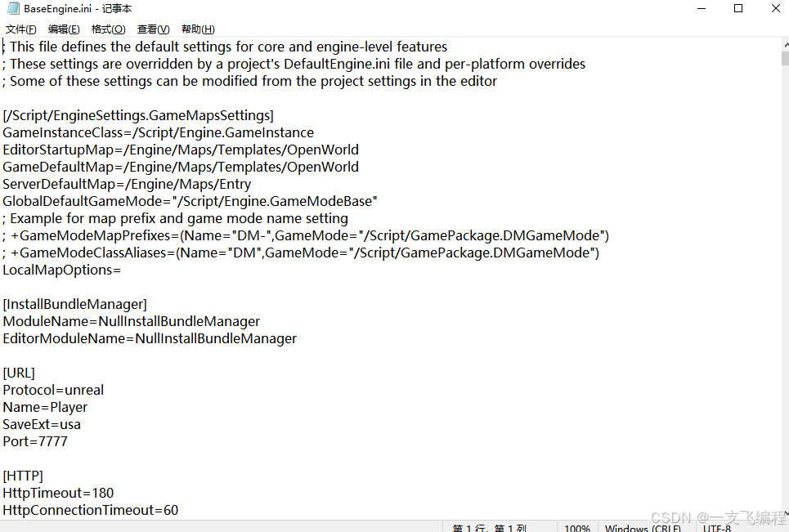The height and width of the screenshot is (532, 789).
Task: Click the comment line 'Some of these settings'
Action: pos(250,81)
